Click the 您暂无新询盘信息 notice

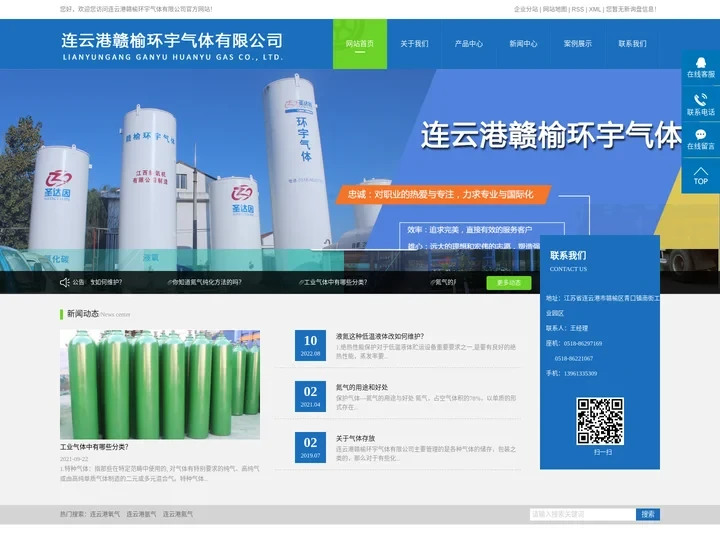[631, 9]
